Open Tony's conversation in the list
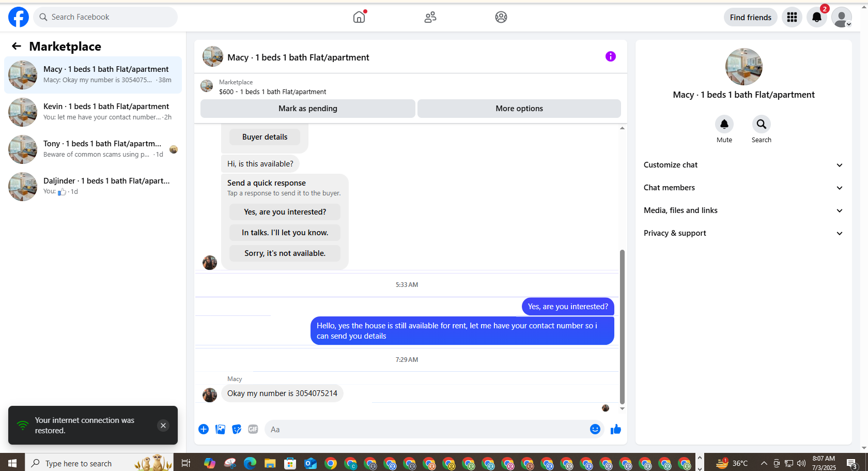 pos(93,149)
